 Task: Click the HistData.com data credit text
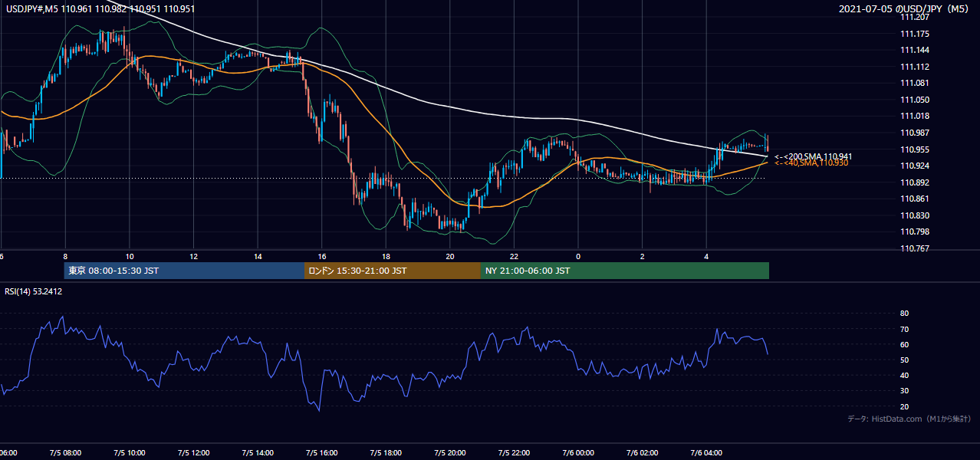[909, 419]
